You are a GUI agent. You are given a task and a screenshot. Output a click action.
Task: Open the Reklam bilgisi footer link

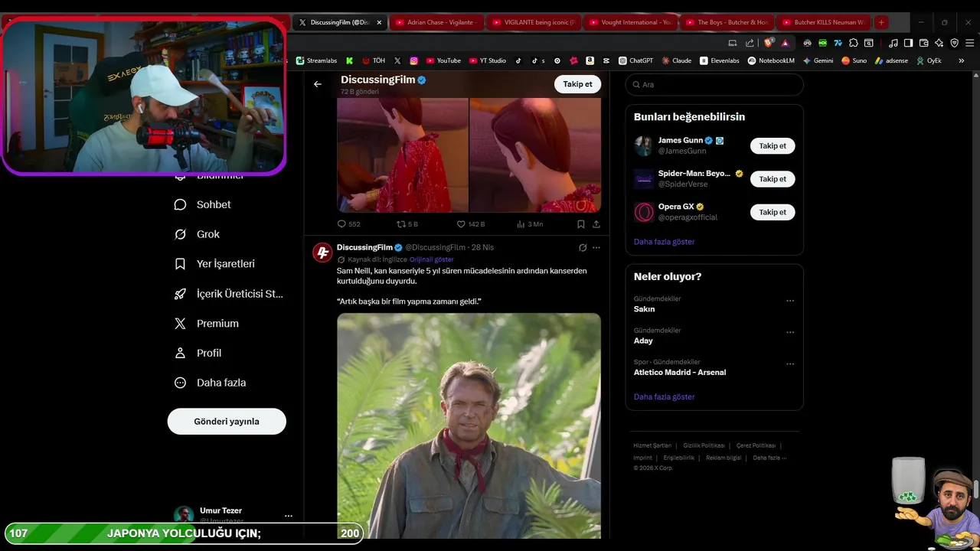724,458
